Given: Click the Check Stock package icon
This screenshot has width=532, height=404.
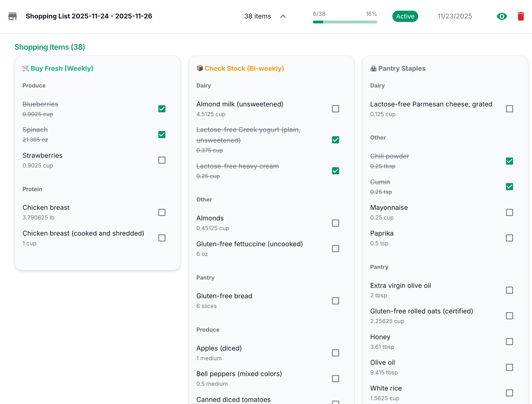Looking at the screenshot, I should 199,68.
